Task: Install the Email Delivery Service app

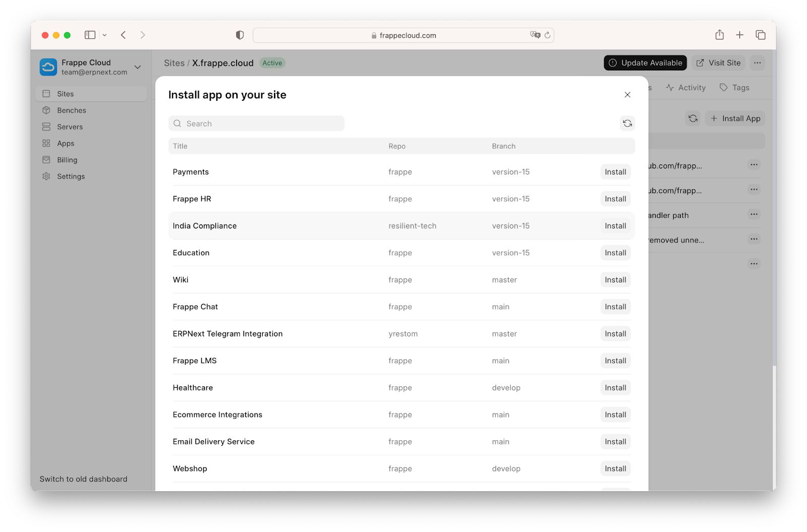Action: (x=615, y=442)
